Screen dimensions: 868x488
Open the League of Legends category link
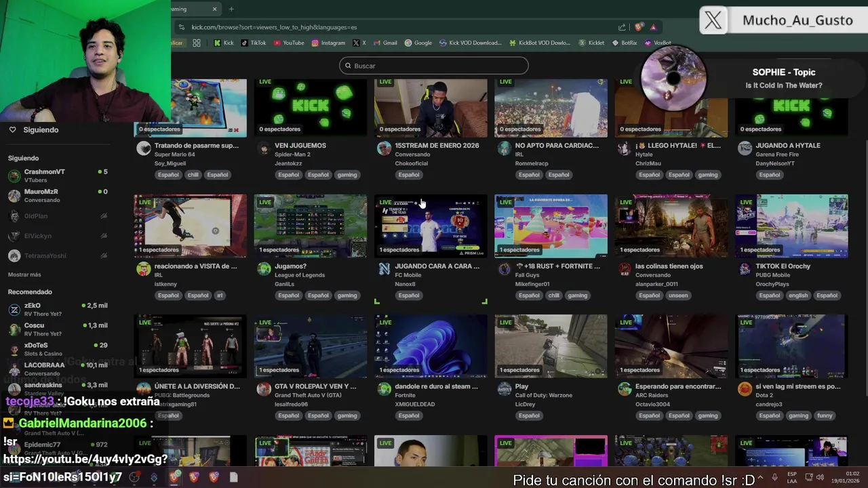coord(300,275)
